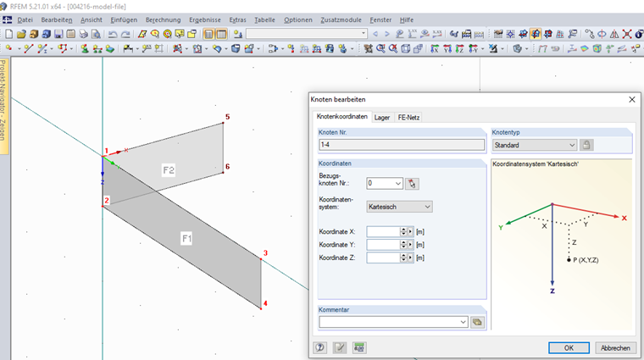Expand the new node tool dropdown arrow

click(x=19, y=49)
